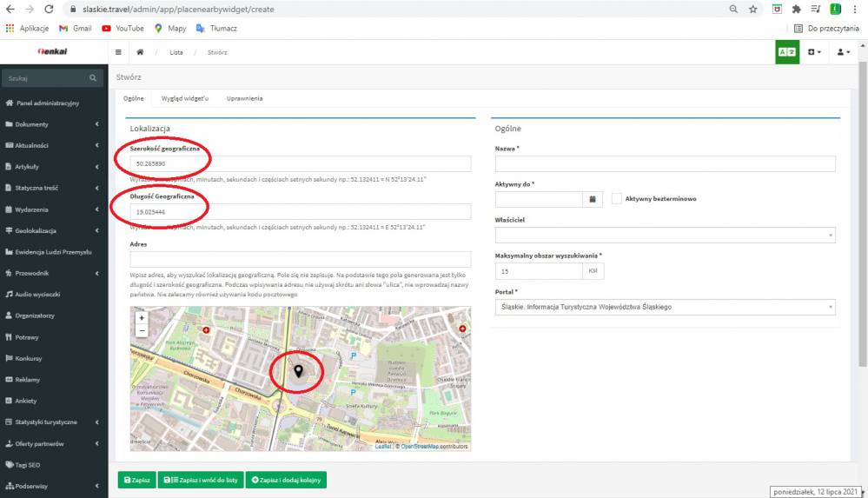Switch to the Wygląd widget'u tab
The width and height of the screenshot is (868, 498).
[x=185, y=99]
